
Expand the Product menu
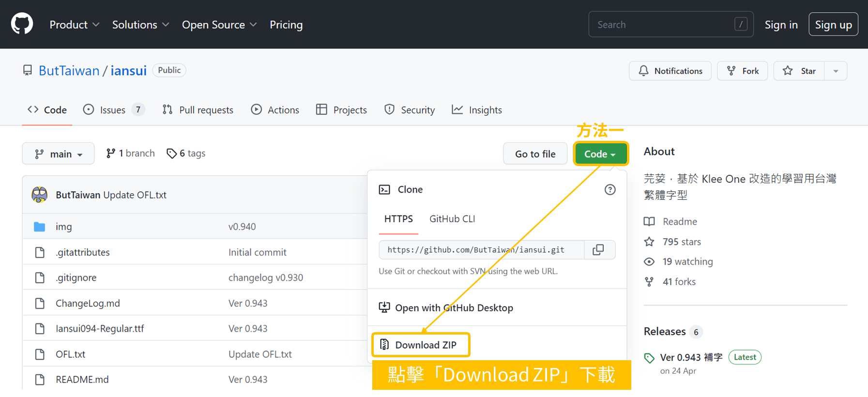point(75,25)
